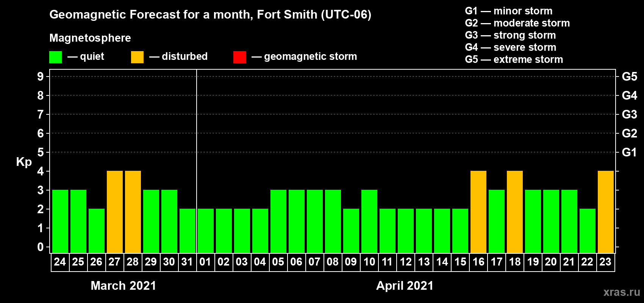Image resolution: width=644 pixels, height=303 pixels.
Task: Click the 'G1' right axis label
Action: tap(630, 152)
